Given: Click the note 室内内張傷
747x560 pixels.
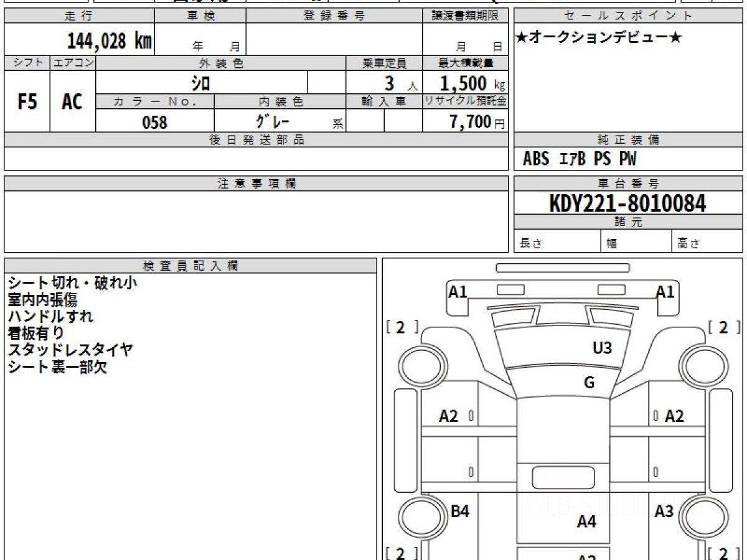Looking at the screenshot, I should (x=42, y=300).
